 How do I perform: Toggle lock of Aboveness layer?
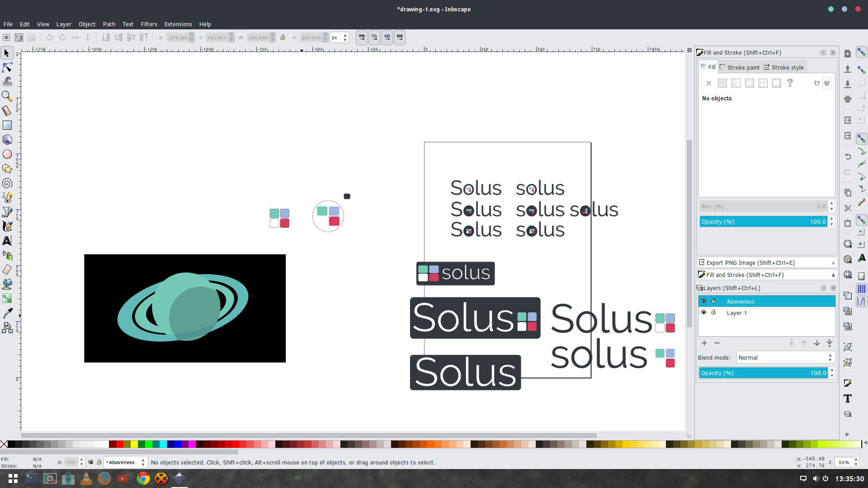click(x=713, y=301)
